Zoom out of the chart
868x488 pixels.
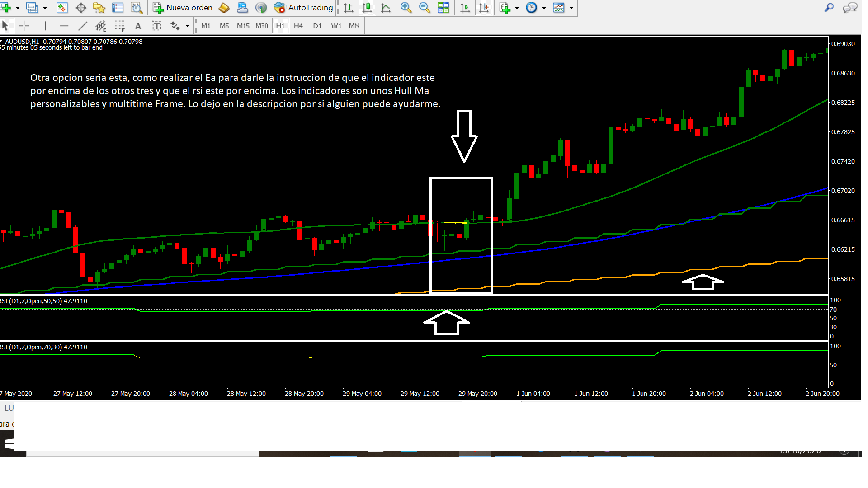(425, 8)
